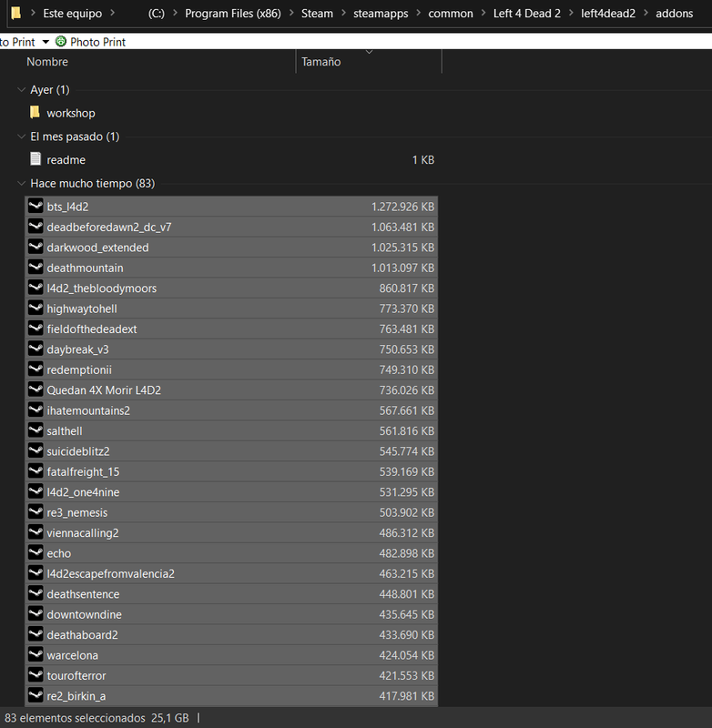Expand chevron after common breadcrumb
Viewport: 712px width, 728px height.
pyautogui.click(x=483, y=13)
